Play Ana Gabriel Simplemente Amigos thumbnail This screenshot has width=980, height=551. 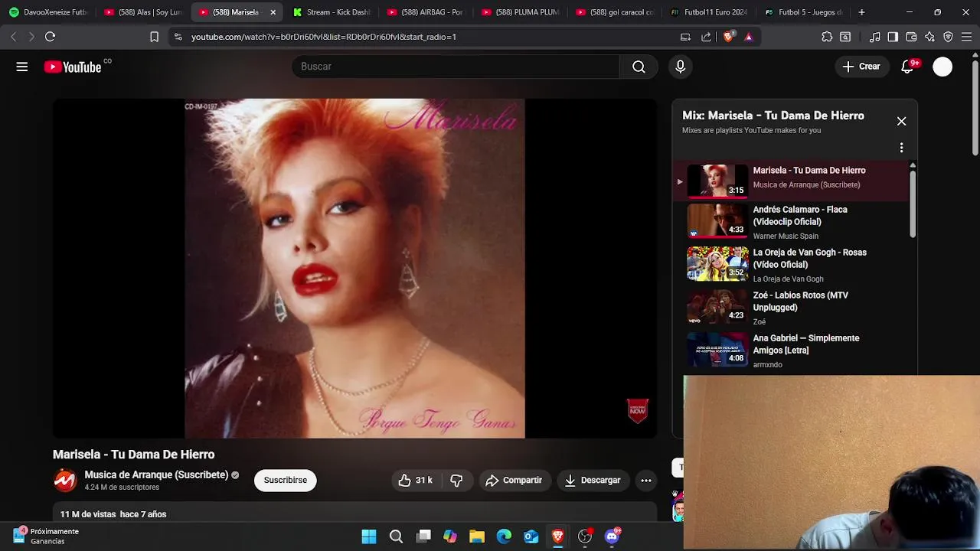[717, 350]
